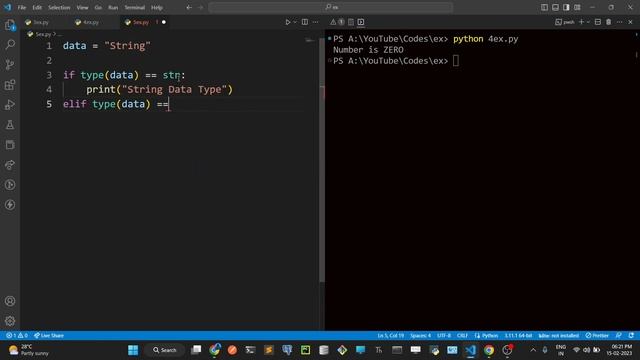Kill the terminal with trash icon
640x360 pixels.
tap(609, 22)
